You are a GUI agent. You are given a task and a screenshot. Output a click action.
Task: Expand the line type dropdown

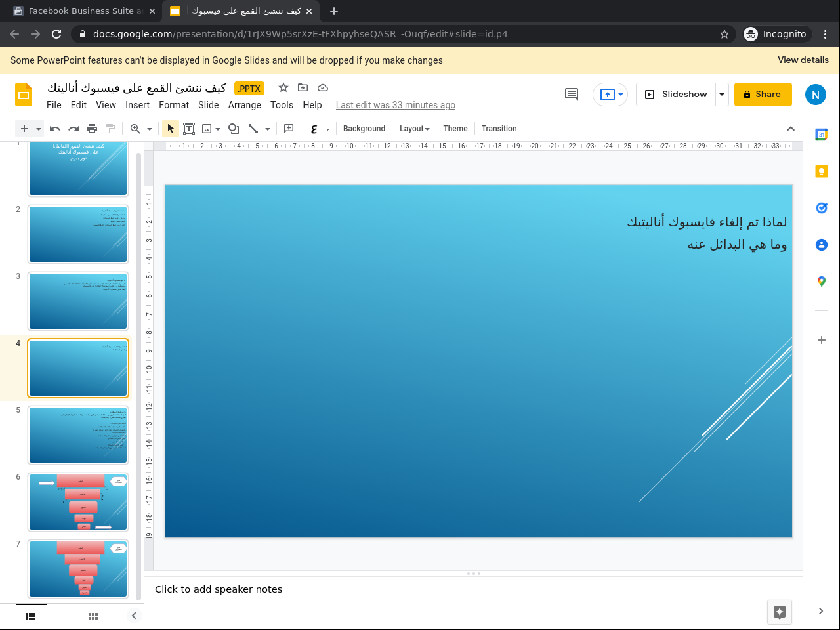point(268,129)
